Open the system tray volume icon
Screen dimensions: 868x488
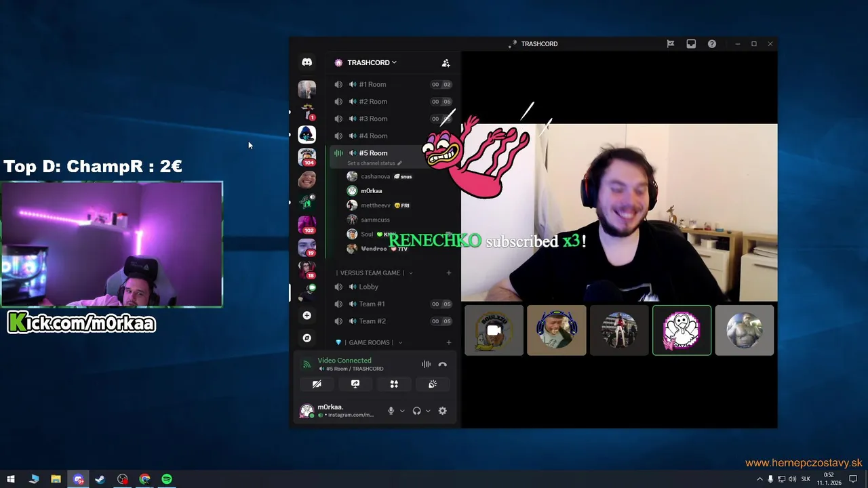click(x=792, y=479)
